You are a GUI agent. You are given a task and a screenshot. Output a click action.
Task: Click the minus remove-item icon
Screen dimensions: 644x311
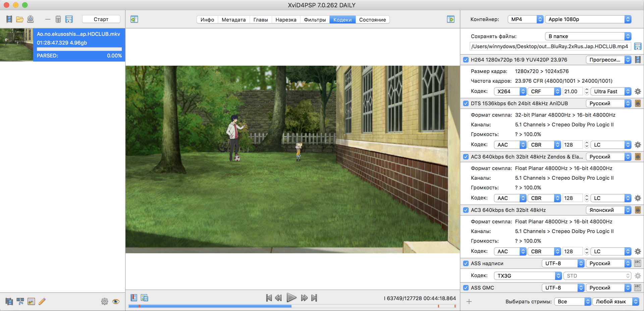pos(48,19)
